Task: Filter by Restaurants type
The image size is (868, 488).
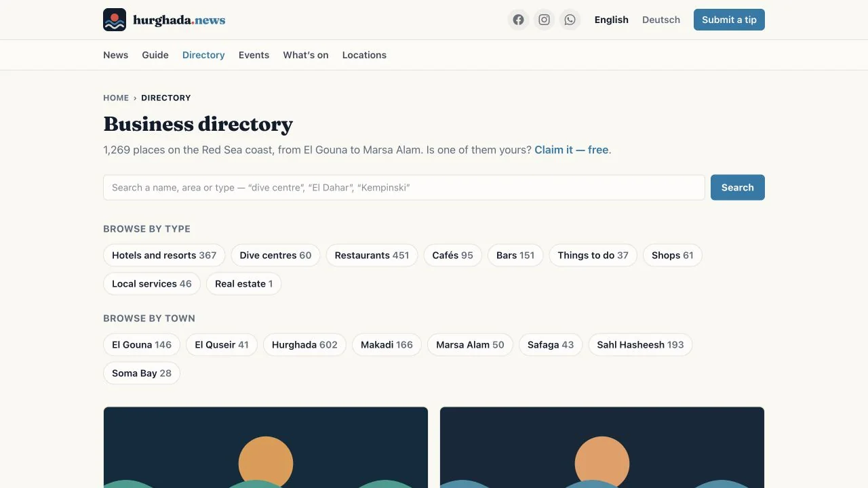Action: pos(372,256)
